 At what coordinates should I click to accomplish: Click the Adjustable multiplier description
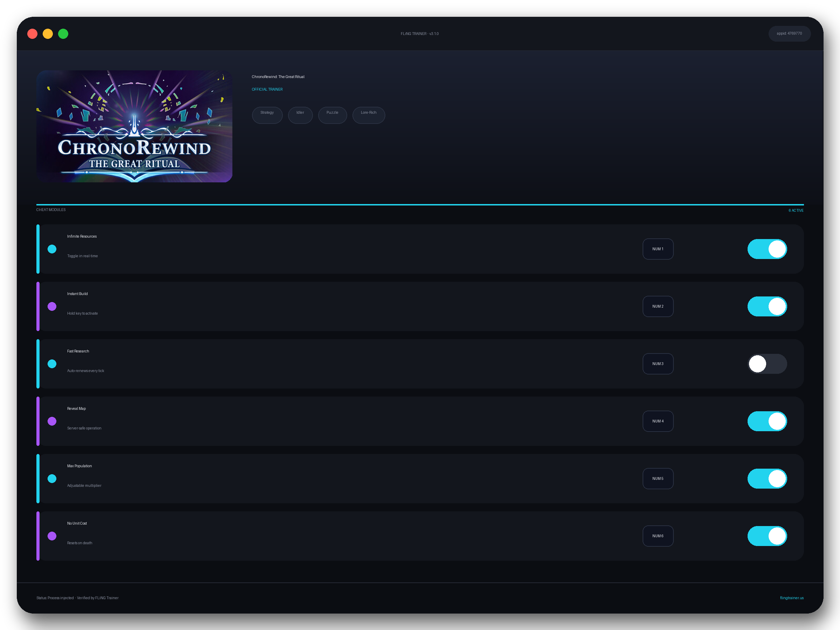coord(84,485)
